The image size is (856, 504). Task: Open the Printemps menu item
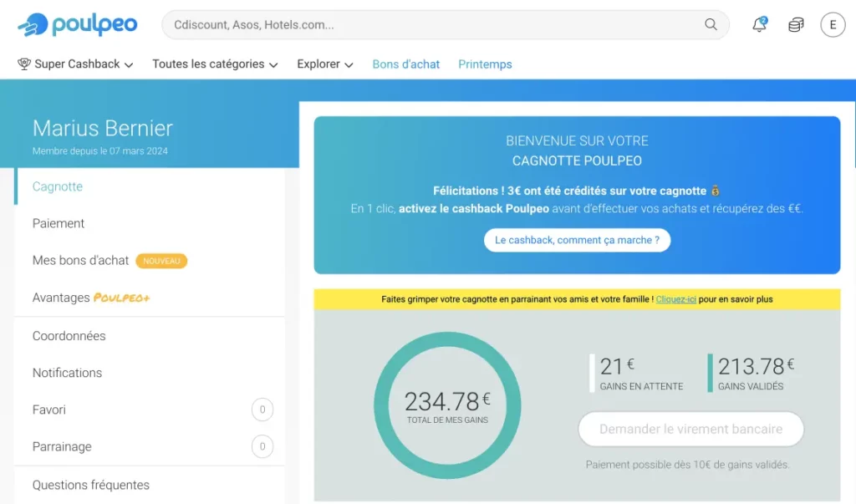(x=485, y=64)
